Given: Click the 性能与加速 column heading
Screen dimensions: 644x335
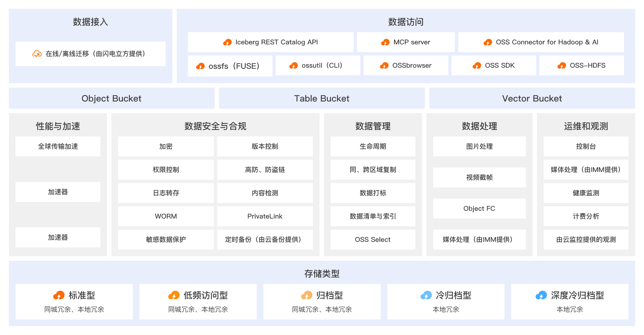Looking at the screenshot, I should tap(58, 126).
